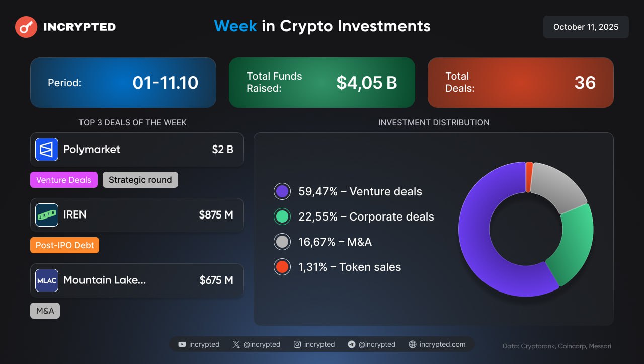Select the green Corporate deals legend circle
This screenshot has width=644, height=364.
click(x=282, y=216)
